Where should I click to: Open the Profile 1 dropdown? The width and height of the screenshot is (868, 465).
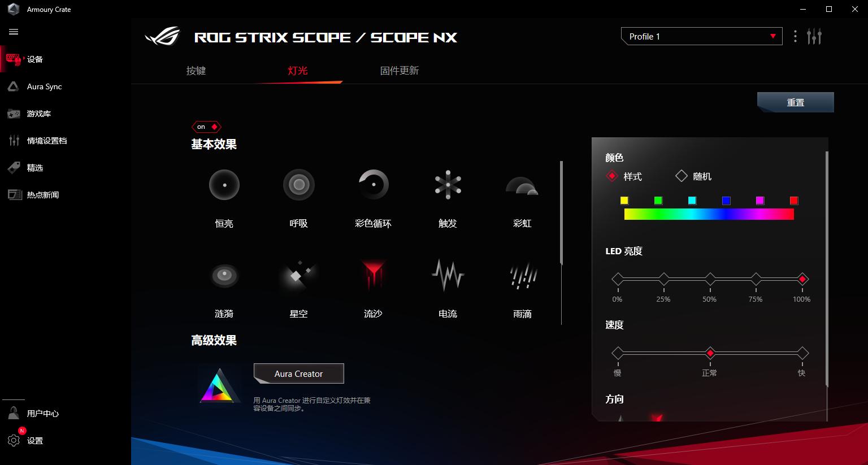701,36
